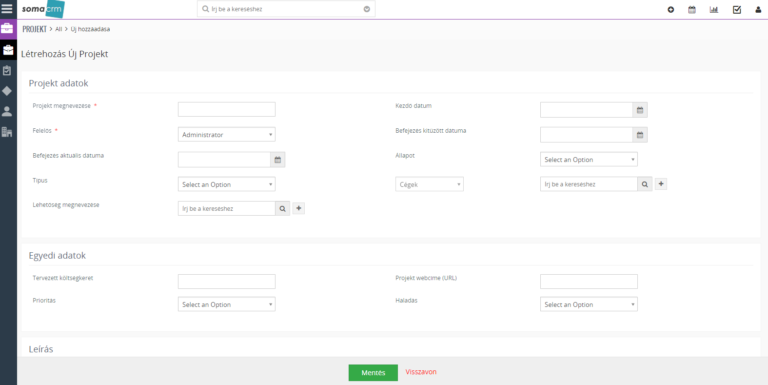Click the Tipus field label
This screenshot has width=768, height=385.
coord(40,180)
